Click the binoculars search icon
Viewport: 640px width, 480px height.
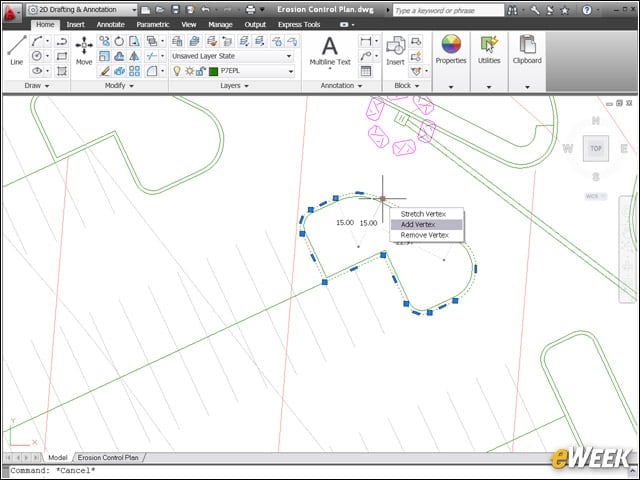tap(512, 10)
